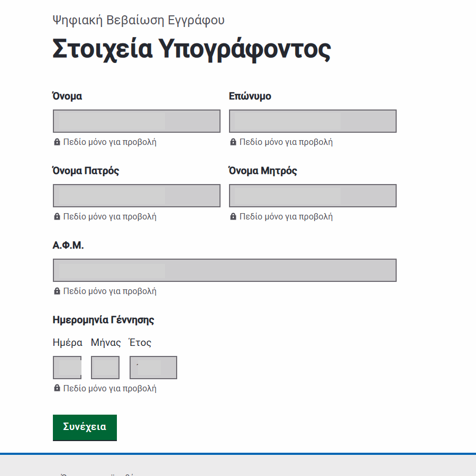Click the Στοιχεία Υπογράφοντος page heading

click(191, 49)
